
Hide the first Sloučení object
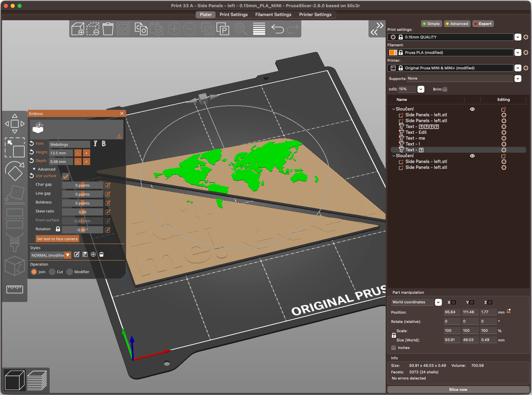pyautogui.click(x=472, y=109)
